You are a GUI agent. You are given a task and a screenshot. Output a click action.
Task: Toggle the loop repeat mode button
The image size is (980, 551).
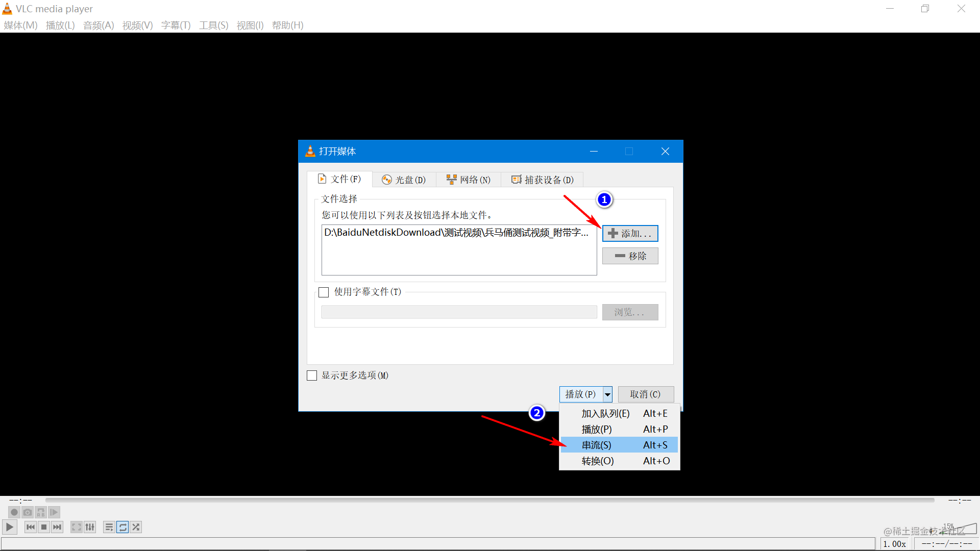point(122,527)
